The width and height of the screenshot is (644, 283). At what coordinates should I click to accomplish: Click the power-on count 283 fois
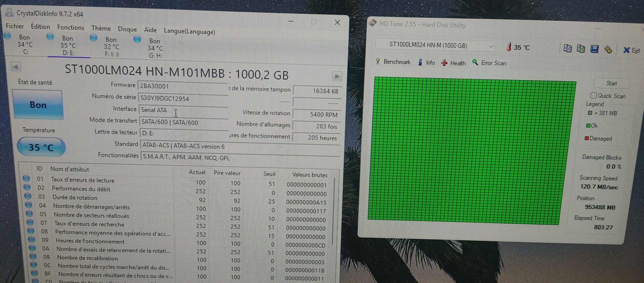click(x=317, y=126)
